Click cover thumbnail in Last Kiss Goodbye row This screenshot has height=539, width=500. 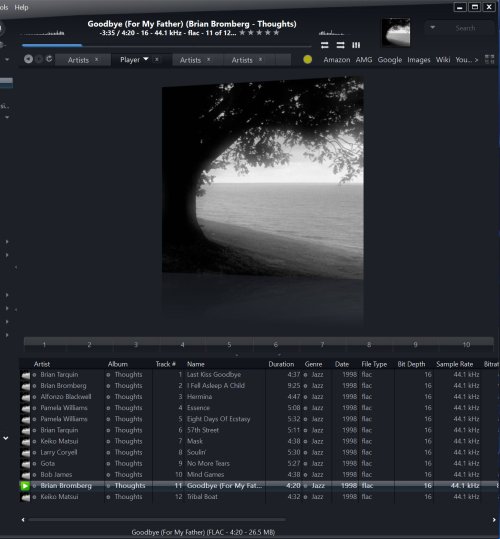point(25,375)
